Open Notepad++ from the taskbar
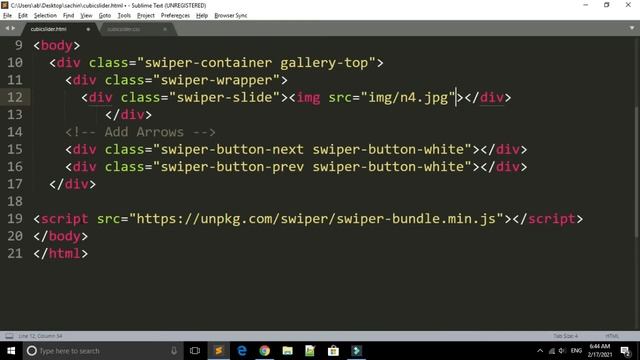Screen dimensions: 640x360 click(x=310, y=351)
